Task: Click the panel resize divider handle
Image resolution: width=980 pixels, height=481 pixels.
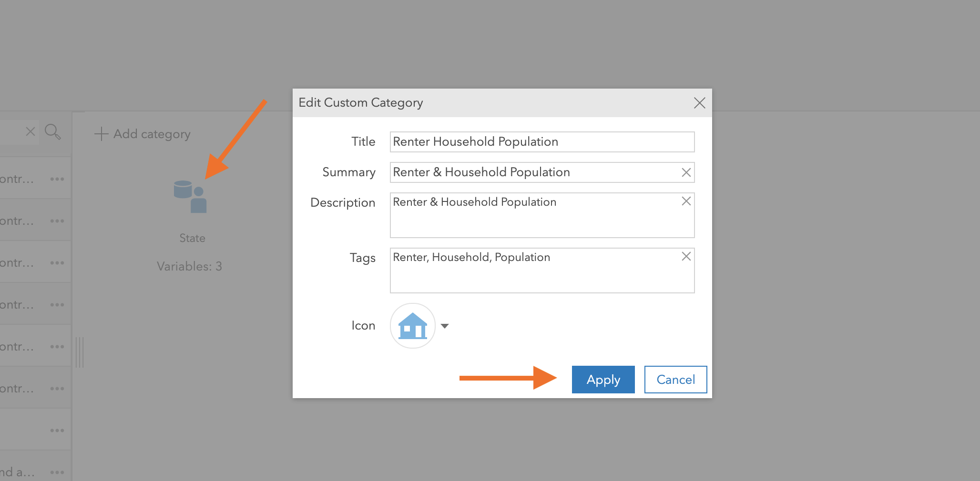Action: pos(80,352)
